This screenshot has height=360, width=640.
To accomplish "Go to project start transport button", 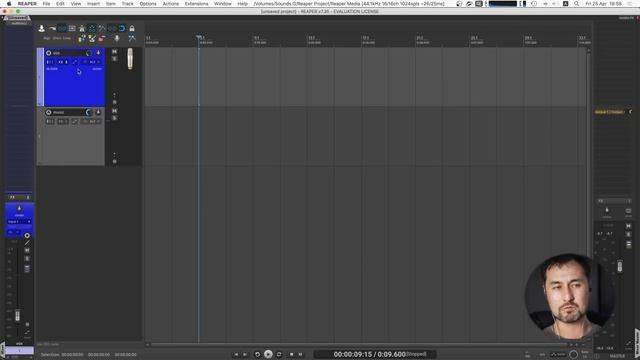I will point(236,354).
